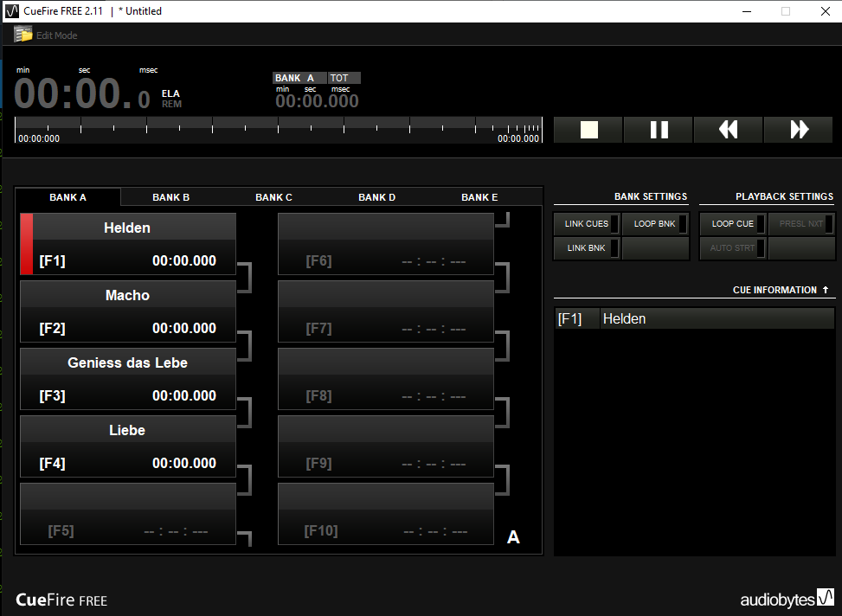Trigger the Liebe cue F4
842x616 pixels.
(x=128, y=446)
